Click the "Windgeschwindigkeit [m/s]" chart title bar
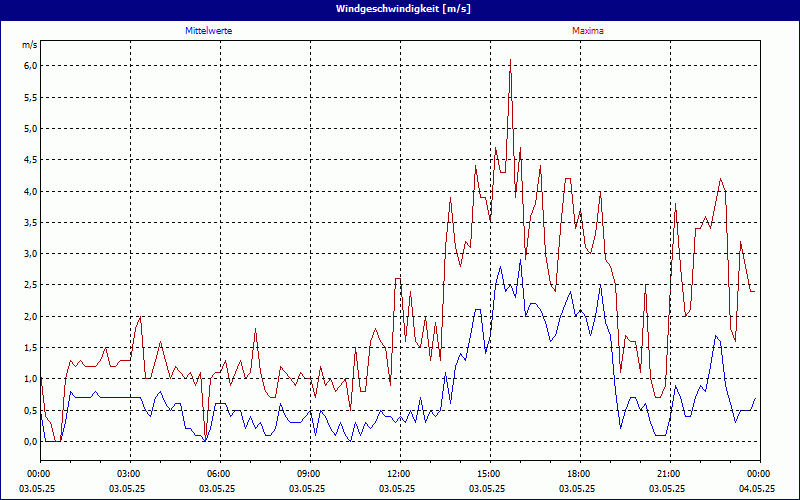The width and height of the screenshot is (800, 500). [400, 8]
